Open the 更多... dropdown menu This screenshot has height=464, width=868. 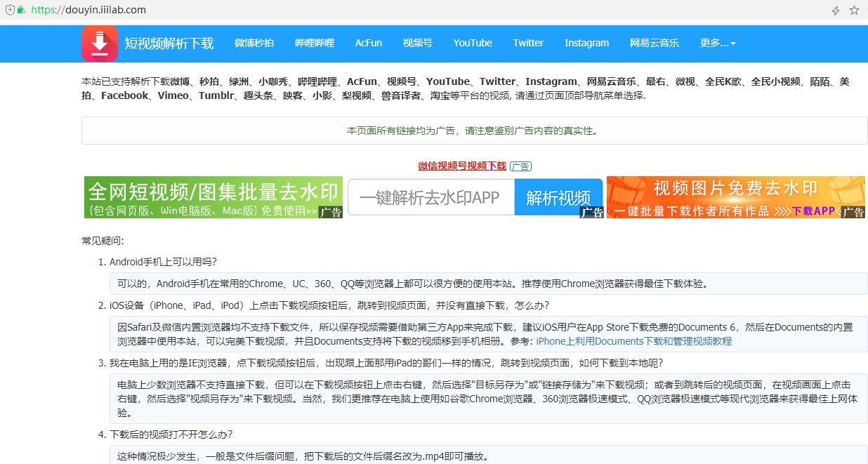[x=716, y=43]
